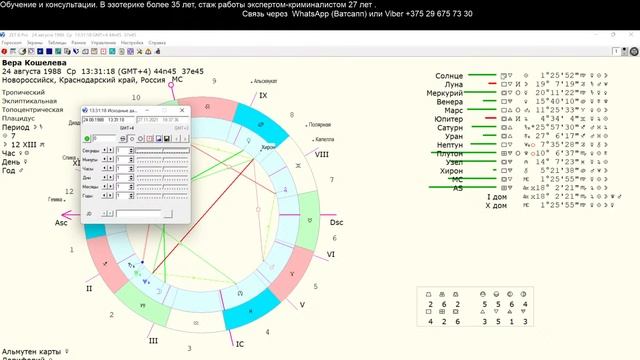Click the birth date-time field in dialog
This screenshot has height=360, width=640.
click(x=108, y=120)
